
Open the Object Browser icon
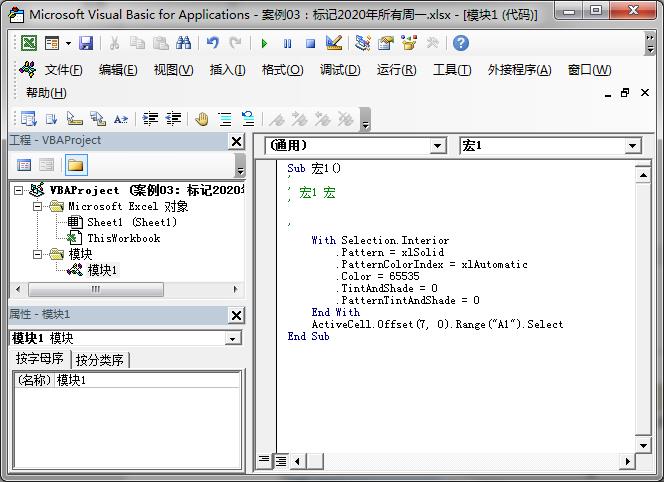409,43
